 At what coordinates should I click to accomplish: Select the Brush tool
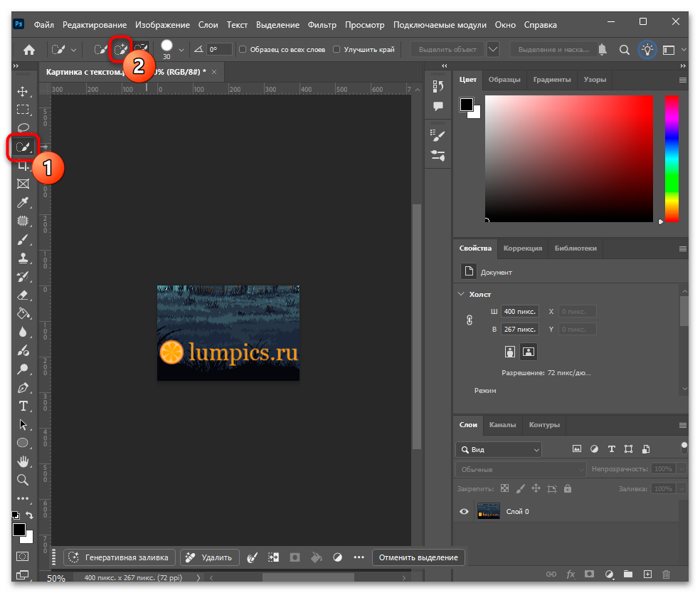click(x=23, y=240)
